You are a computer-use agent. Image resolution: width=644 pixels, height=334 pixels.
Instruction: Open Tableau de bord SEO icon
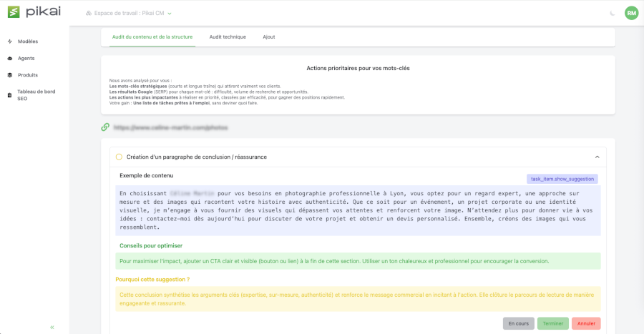click(x=9, y=95)
